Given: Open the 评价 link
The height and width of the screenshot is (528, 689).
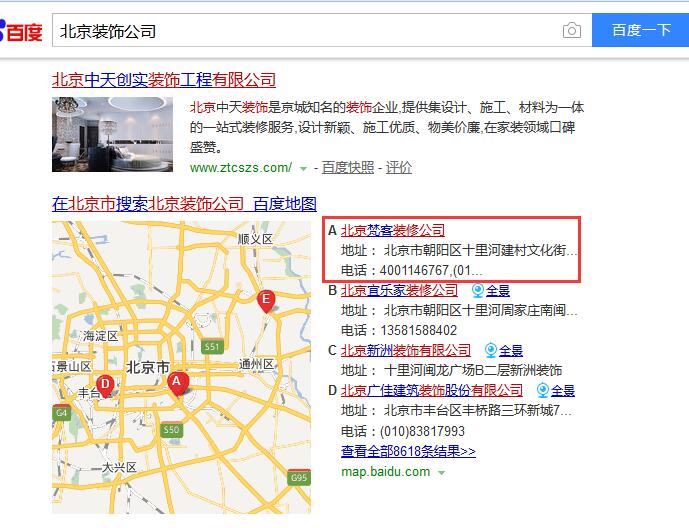Looking at the screenshot, I should tap(399, 167).
